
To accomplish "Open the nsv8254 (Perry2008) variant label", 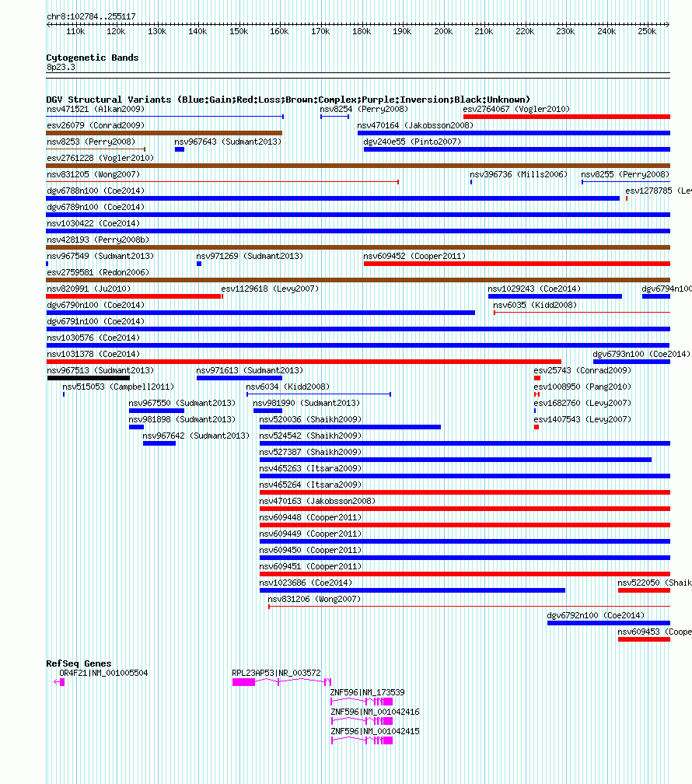I will click(x=364, y=109).
